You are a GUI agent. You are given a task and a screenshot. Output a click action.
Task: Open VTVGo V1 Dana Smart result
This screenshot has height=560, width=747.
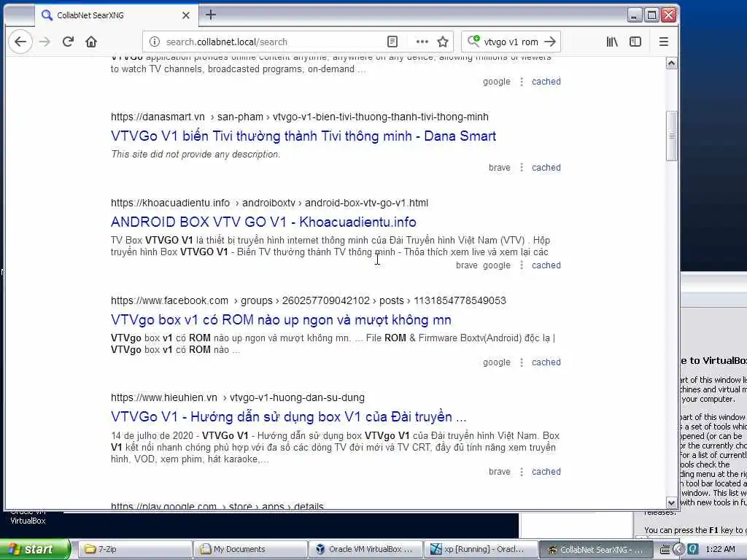(x=303, y=136)
